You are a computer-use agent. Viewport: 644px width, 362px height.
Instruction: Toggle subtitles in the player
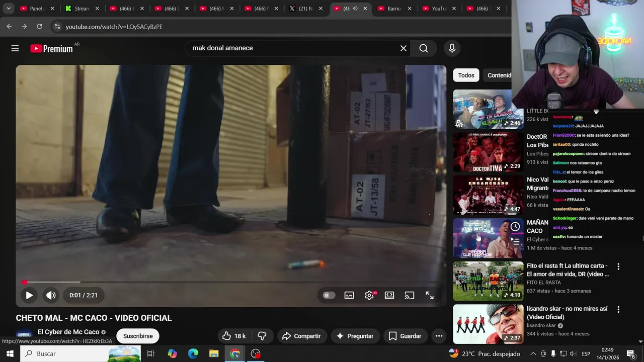349,295
